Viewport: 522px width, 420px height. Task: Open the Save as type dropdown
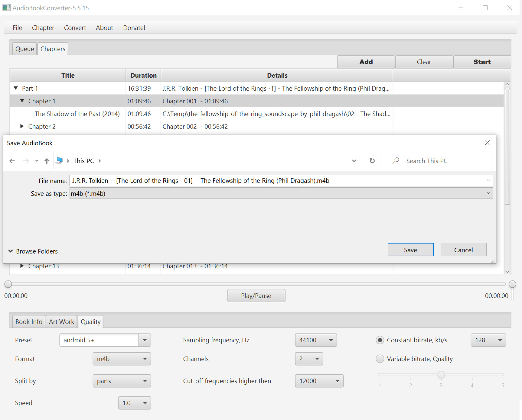489,193
